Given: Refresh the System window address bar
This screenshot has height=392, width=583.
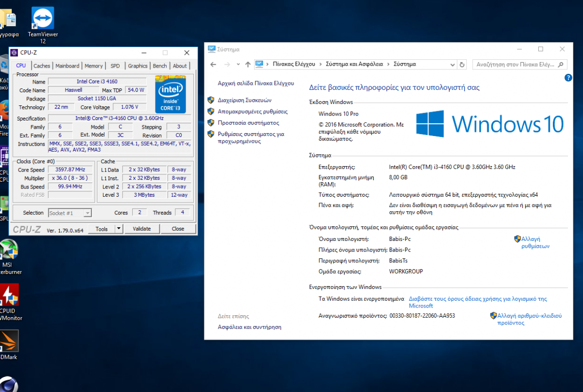Looking at the screenshot, I should pos(462,64).
